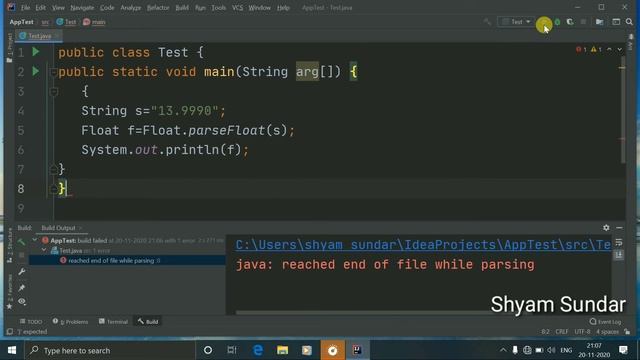The image size is (640, 360).
Task: Open Project Structure from the toolbar
Action: click(x=600, y=22)
